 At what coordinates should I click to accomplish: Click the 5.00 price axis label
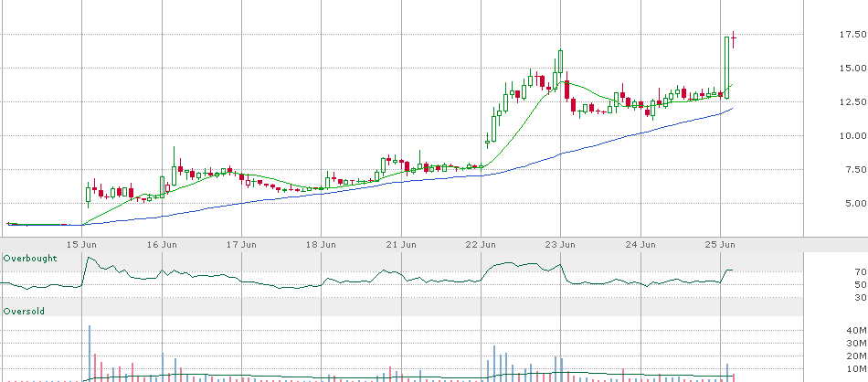pyautogui.click(x=854, y=203)
